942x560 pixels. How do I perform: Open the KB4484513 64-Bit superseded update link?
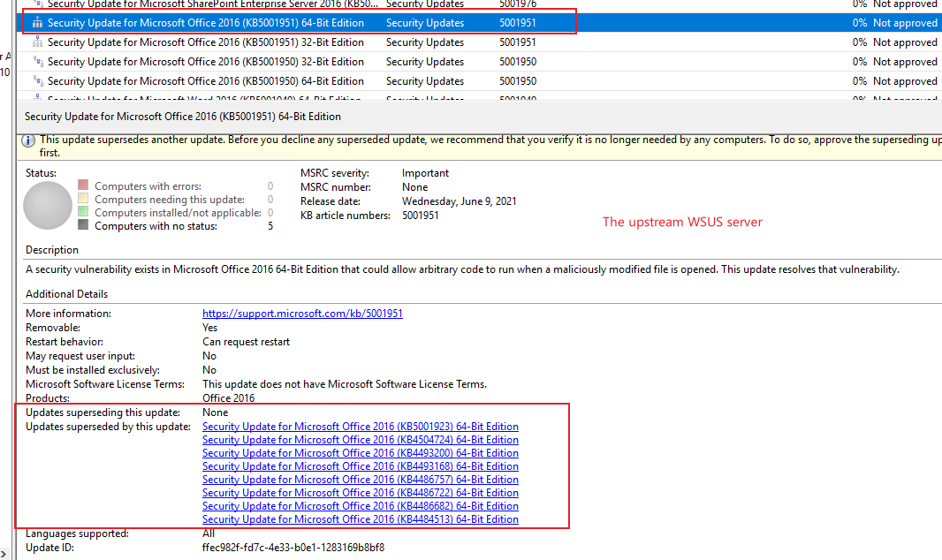tap(360, 518)
